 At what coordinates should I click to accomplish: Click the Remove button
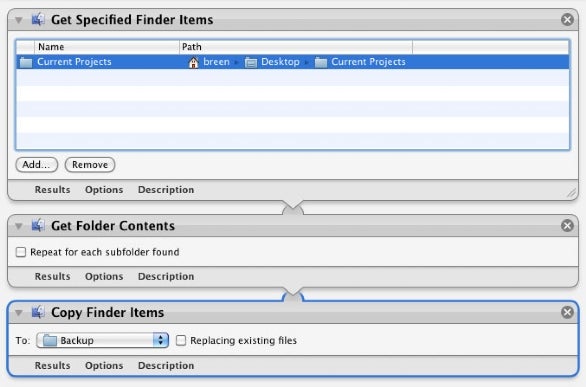tap(90, 165)
